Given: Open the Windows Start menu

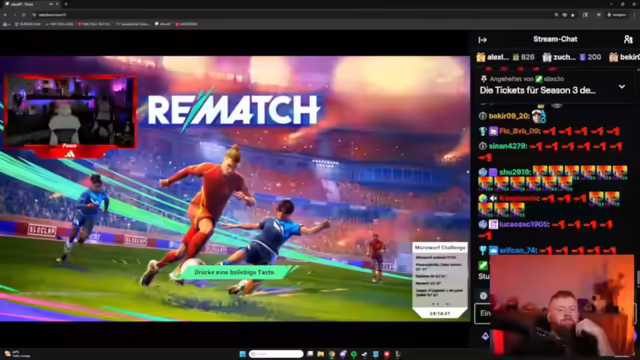Looking at the screenshot, I should click(x=242, y=354).
